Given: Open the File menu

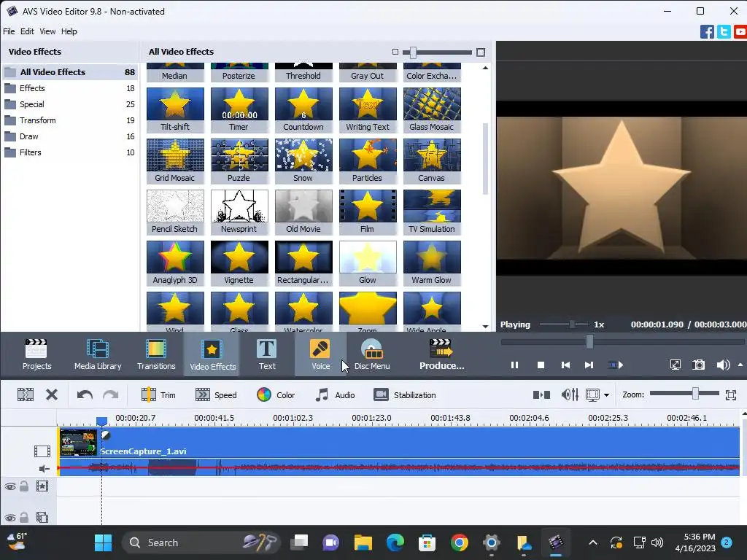Looking at the screenshot, I should pos(9,31).
